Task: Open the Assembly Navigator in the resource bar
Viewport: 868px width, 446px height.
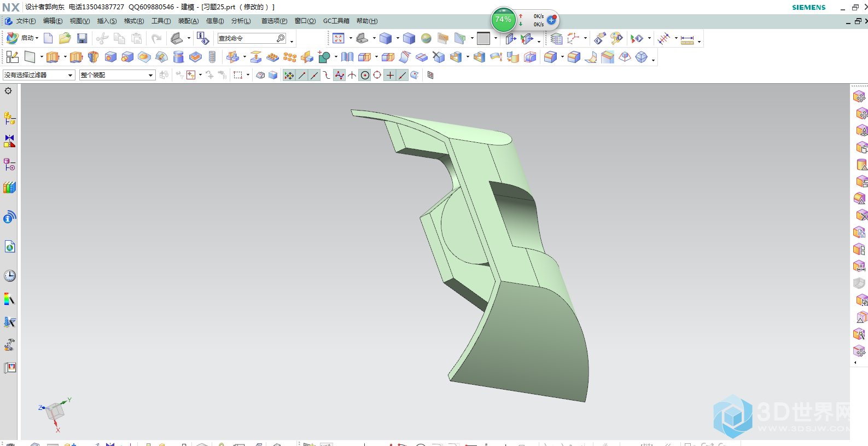Action: point(9,118)
